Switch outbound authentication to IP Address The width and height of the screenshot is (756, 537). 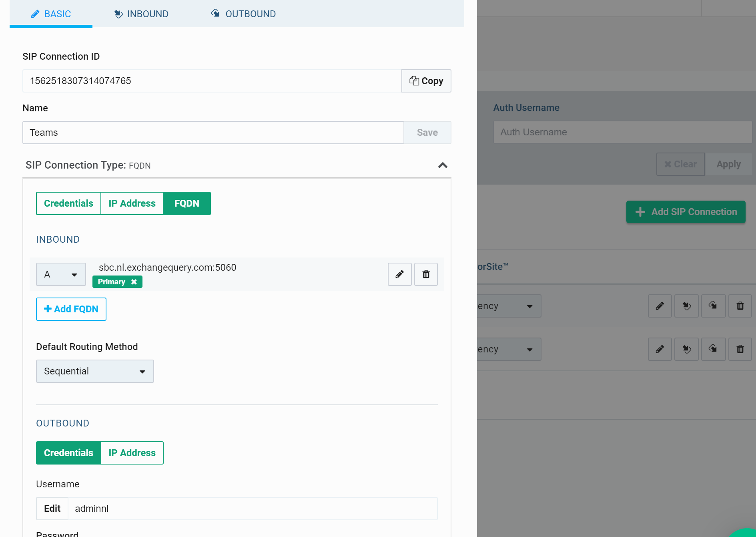(132, 453)
